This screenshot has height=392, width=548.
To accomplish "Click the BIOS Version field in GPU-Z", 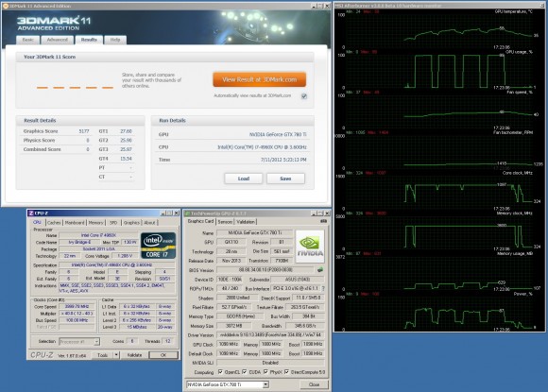I will (265, 270).
